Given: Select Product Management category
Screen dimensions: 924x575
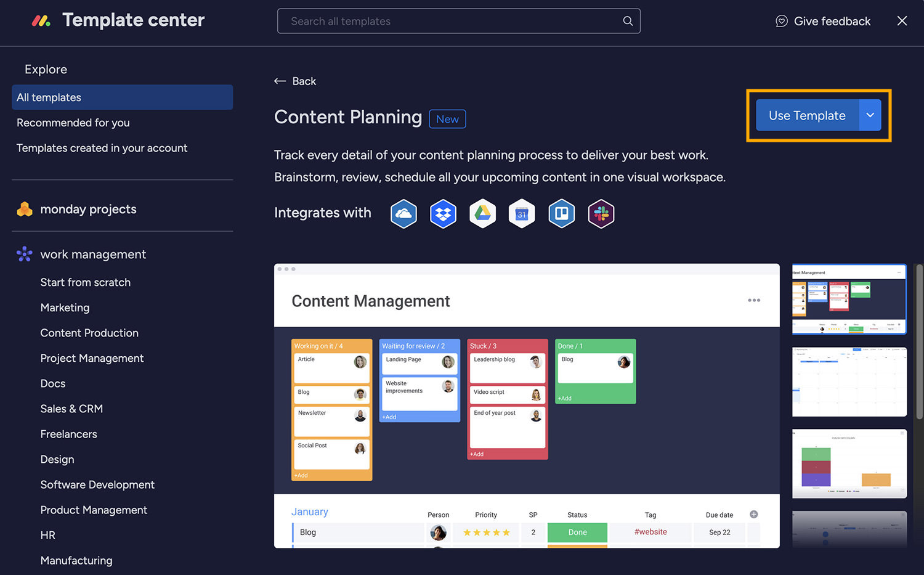Looking at the screenshot, I should (94, 510).
